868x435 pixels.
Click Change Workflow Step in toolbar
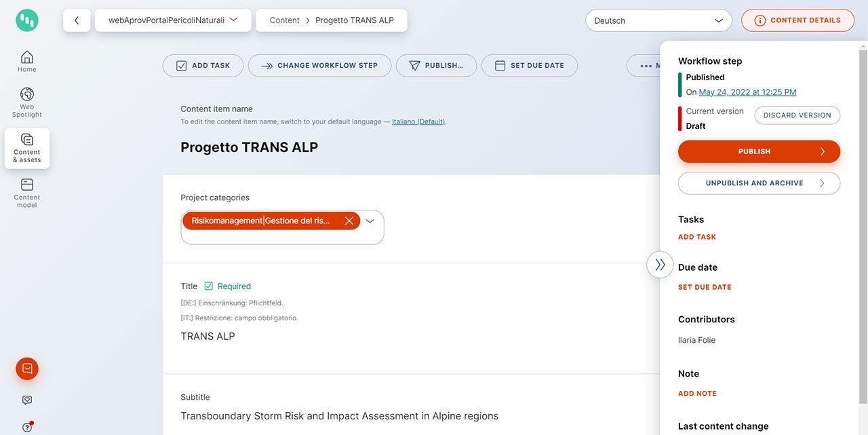319,66
